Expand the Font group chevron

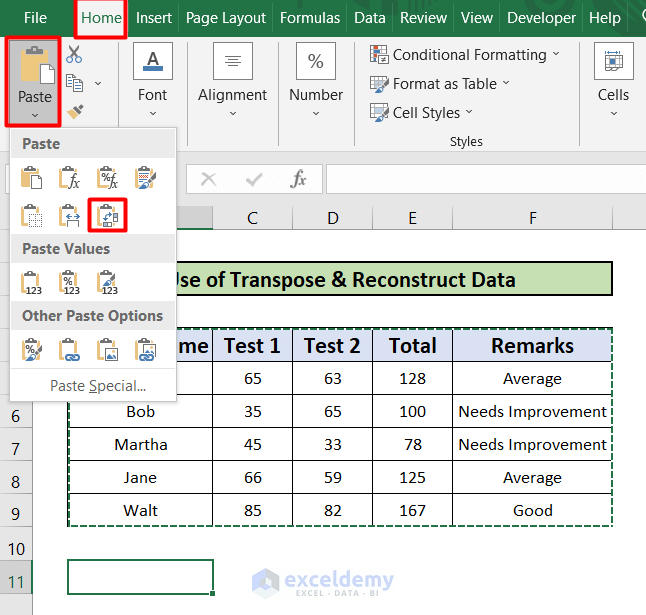click(x=153, y=113)
